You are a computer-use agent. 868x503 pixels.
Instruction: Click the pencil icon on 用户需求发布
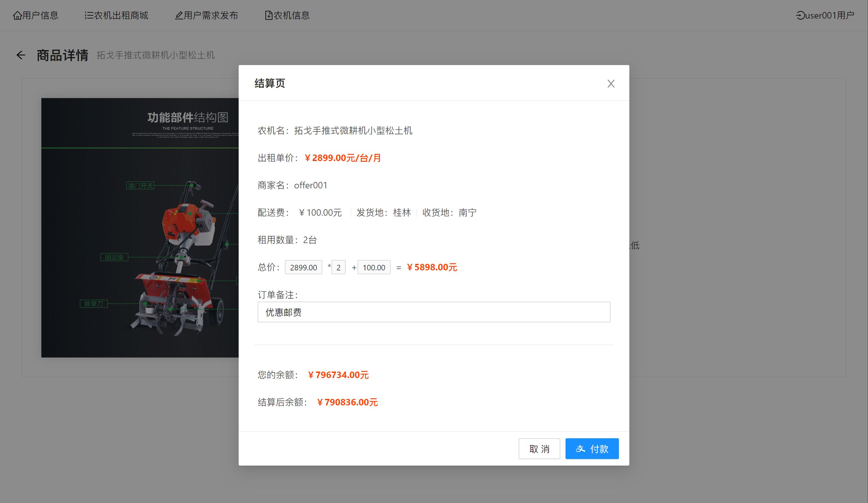[179, 15]
